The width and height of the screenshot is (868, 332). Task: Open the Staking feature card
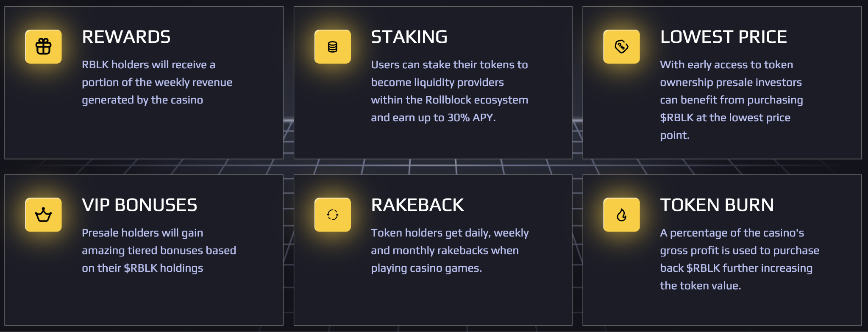(x=433, y=83)
